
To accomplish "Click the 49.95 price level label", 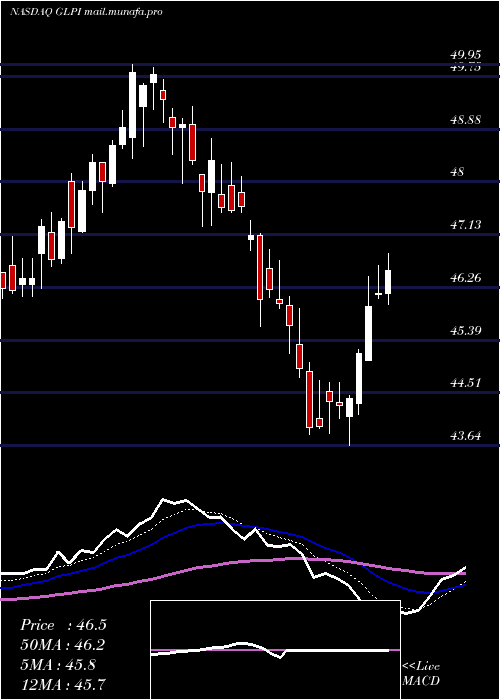I will coord(466,55).
